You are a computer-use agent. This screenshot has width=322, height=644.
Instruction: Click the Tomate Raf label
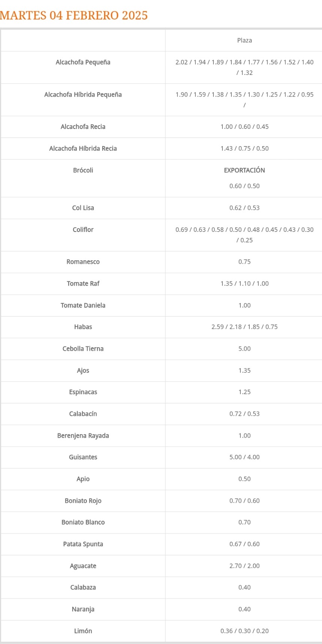tap(83, 284)
